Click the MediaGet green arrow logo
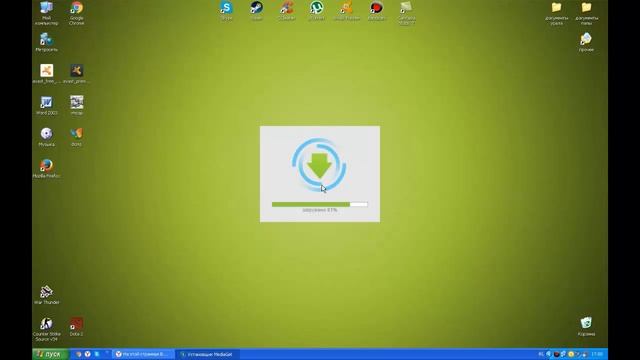The width and height of the screenshot is (640, 360). click(x=319, y=165)
